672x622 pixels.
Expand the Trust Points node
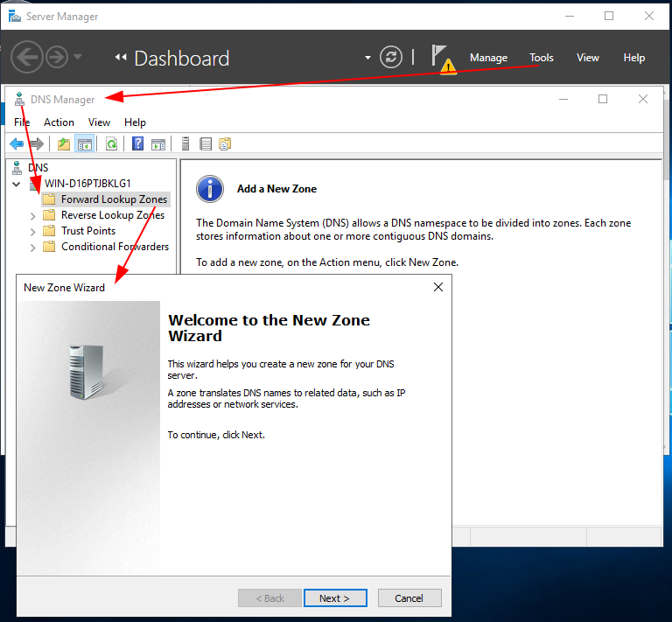click(x=32, y=232)
